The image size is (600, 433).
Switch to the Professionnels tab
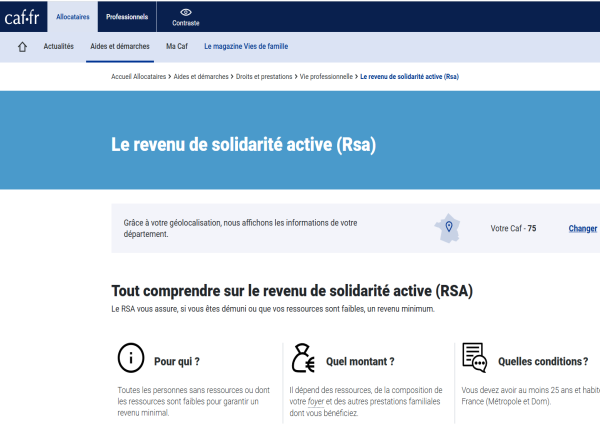pos(127,17)
